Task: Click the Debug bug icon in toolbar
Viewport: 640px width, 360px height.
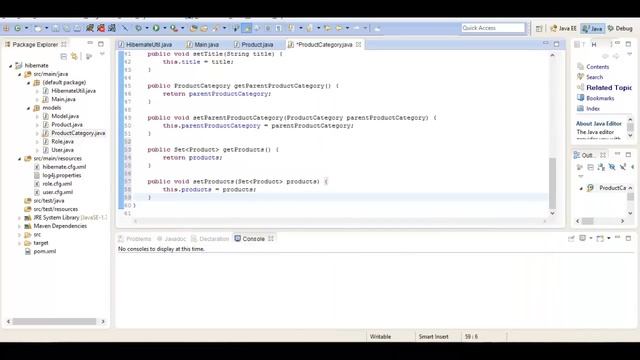Action: (x=139, y=28)
